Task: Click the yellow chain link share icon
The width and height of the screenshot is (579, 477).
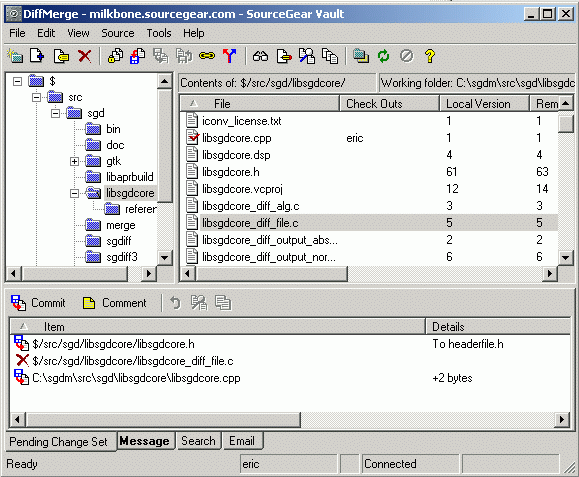Action: tap(207, 56)
